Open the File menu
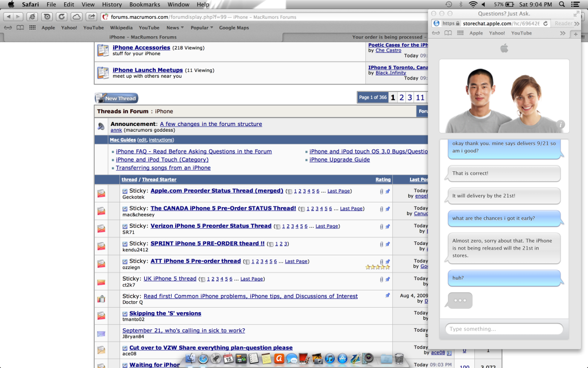Screen dimensions: 588x368 [x=51, y=5]
